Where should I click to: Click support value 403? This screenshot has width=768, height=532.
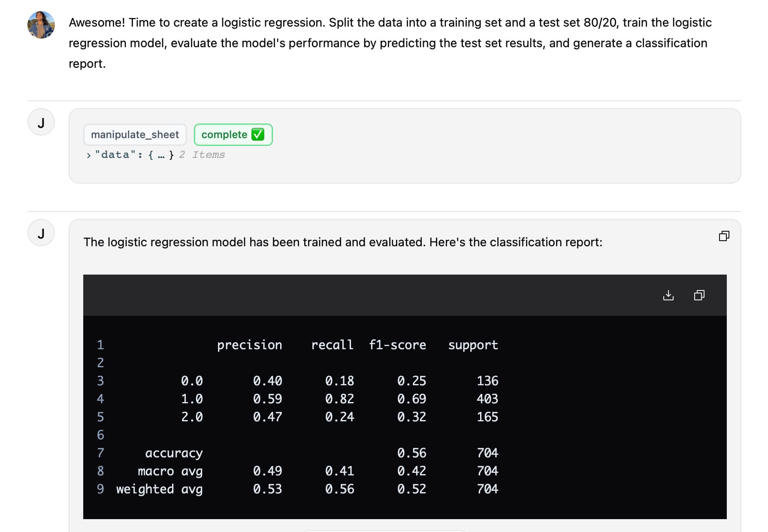tap(488, 399)
